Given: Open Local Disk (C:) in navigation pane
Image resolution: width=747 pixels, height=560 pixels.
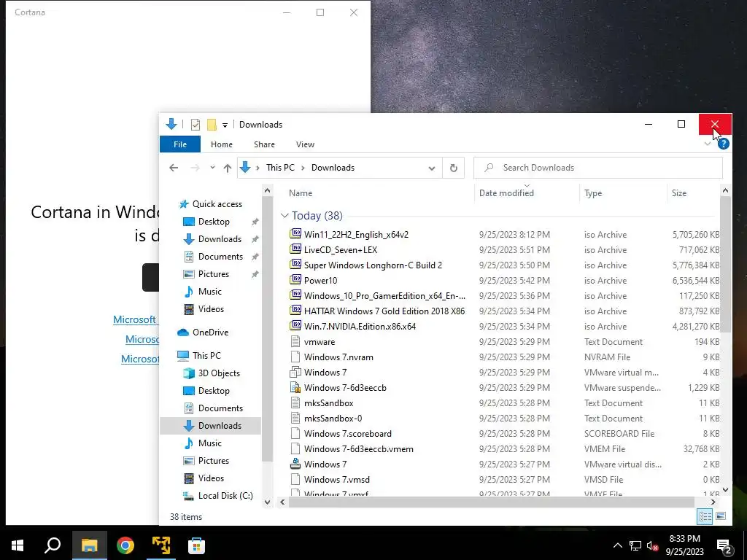Looking at the screenshot, I should (225, 496).
